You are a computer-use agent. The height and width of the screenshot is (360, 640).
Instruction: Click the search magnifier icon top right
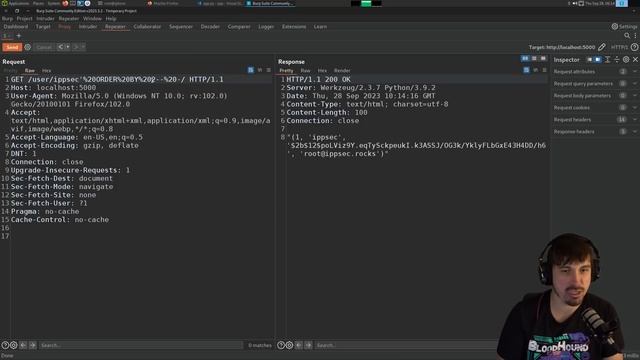pos(627,36)
